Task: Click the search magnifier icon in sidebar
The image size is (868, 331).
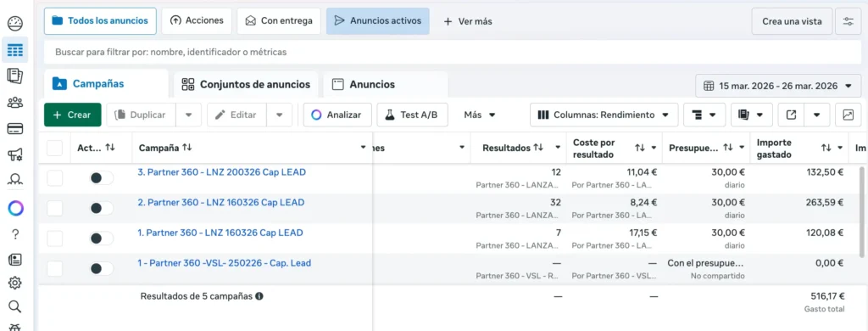Action: tap(15, 306)
